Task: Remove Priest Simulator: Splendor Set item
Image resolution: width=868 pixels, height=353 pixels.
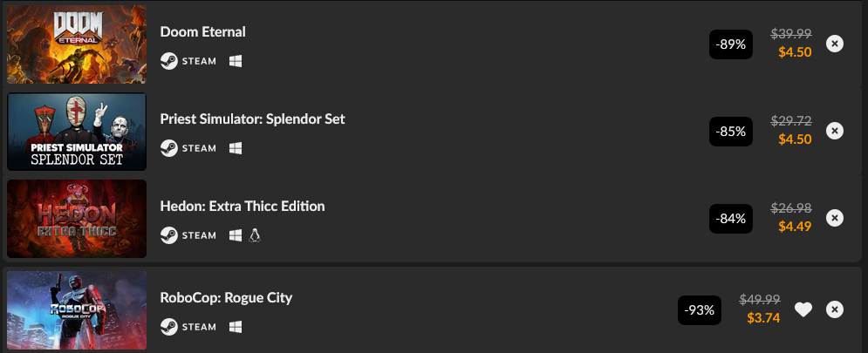Action: 835,131
